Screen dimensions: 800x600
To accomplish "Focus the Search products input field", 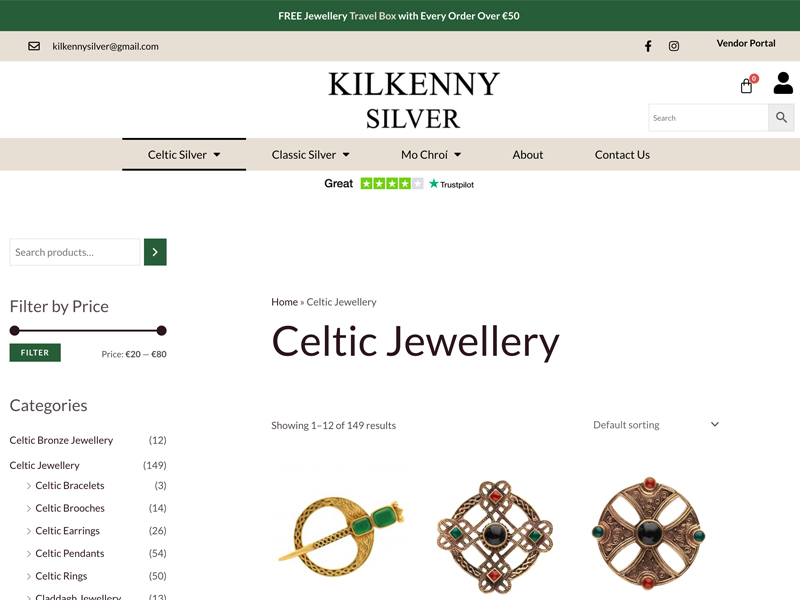I will tap(74, 252).
